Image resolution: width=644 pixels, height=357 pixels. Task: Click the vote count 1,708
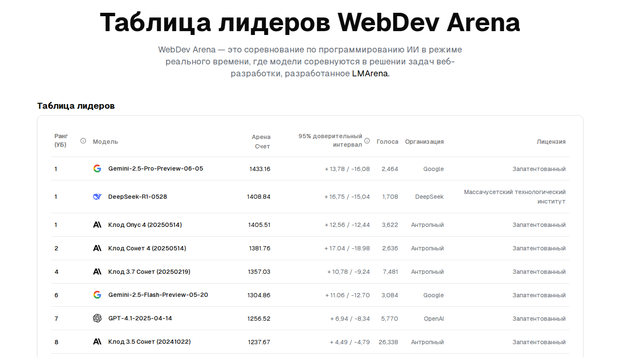point(390,197)
